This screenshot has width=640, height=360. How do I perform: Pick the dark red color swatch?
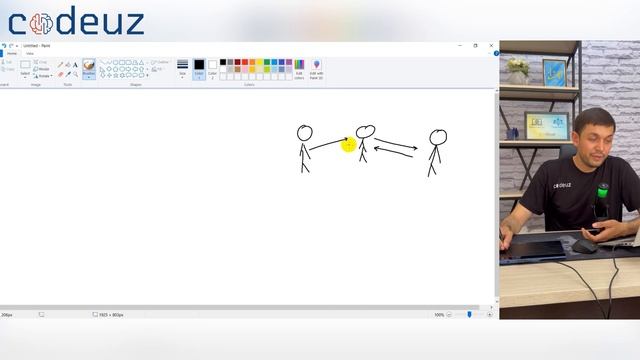click(238, 62)
